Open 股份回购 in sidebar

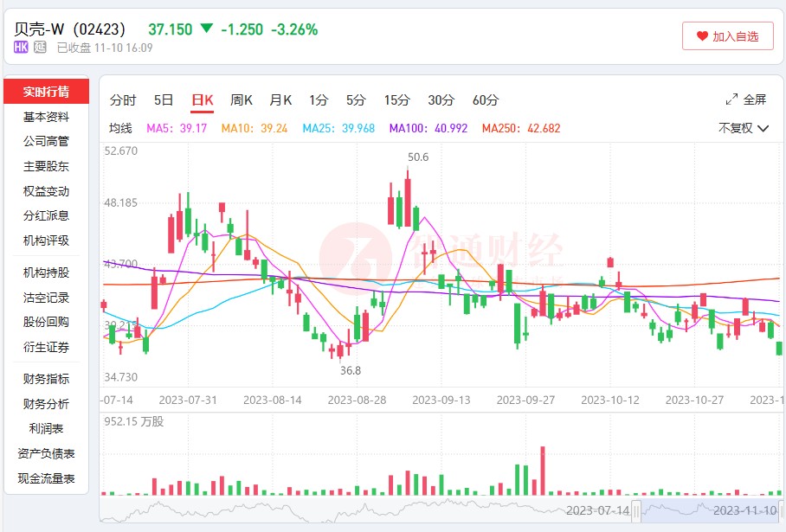point(46,322)
